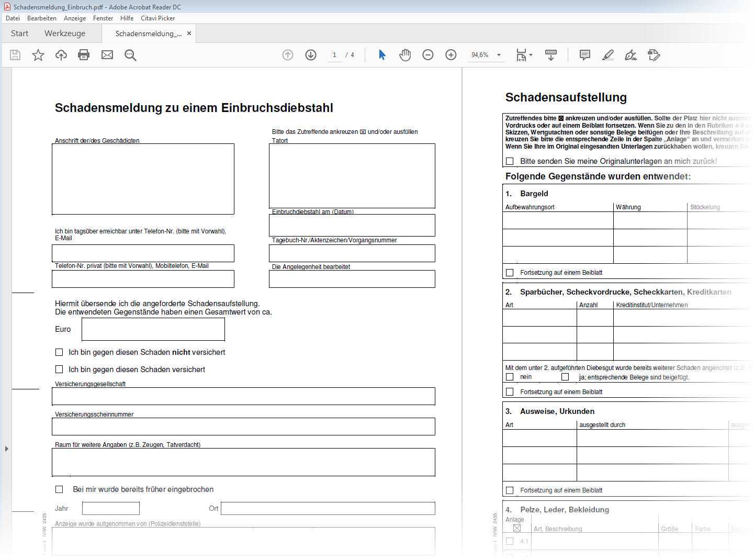Select the Highlighter pen tool

[607, 55]
